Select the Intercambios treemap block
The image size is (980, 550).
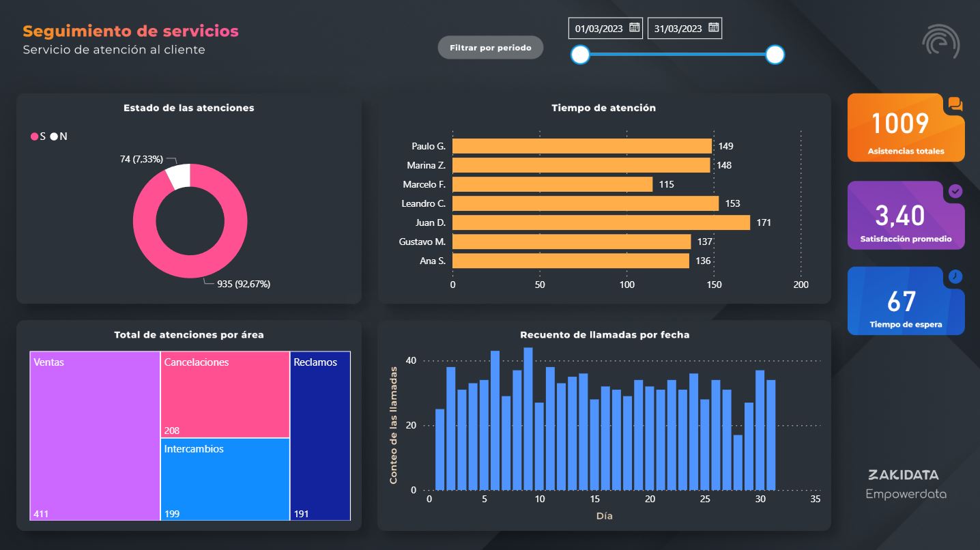[225, 479]
